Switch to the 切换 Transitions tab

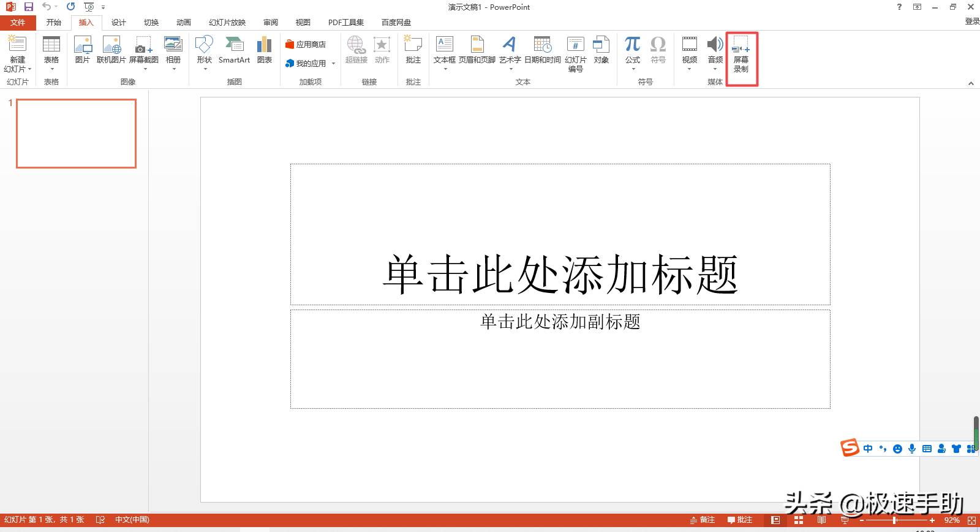(x=151, y=23)
